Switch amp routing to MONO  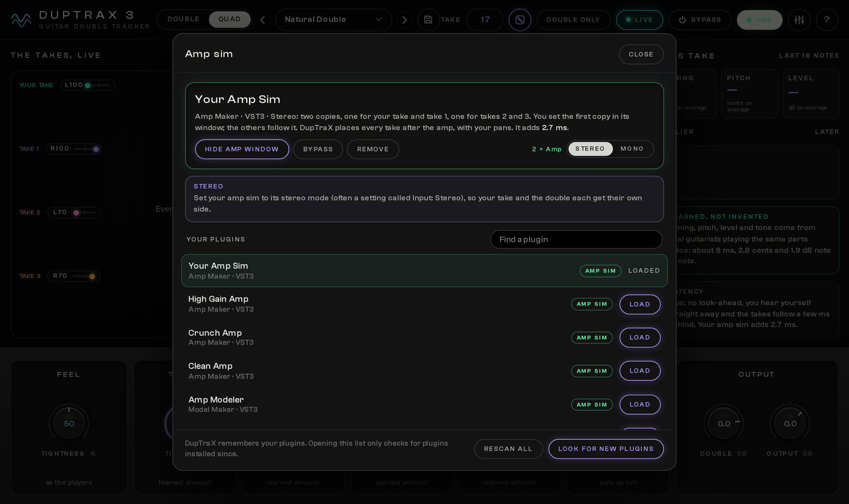(x=632, y=149)
